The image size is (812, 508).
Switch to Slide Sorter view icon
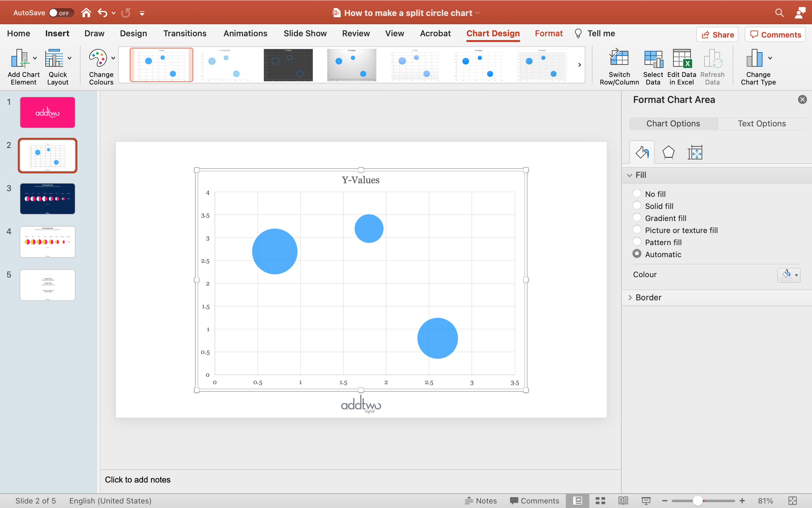[x=600, y=501]
